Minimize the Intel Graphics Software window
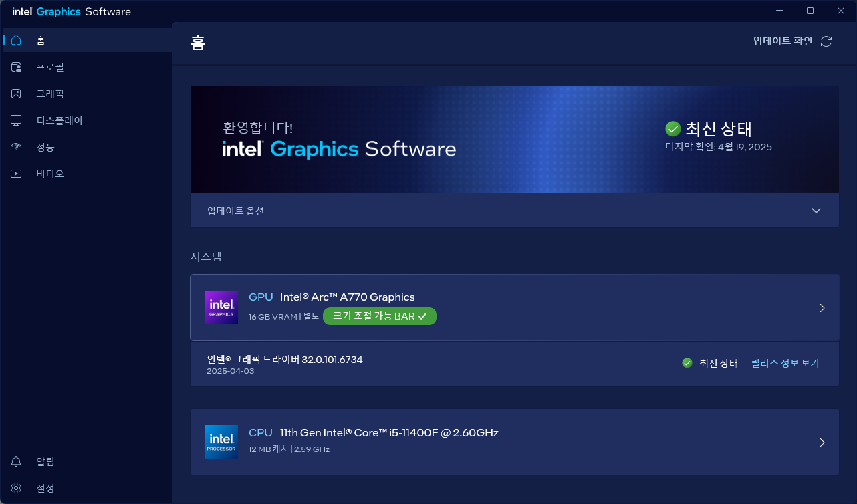 point(779,11)
